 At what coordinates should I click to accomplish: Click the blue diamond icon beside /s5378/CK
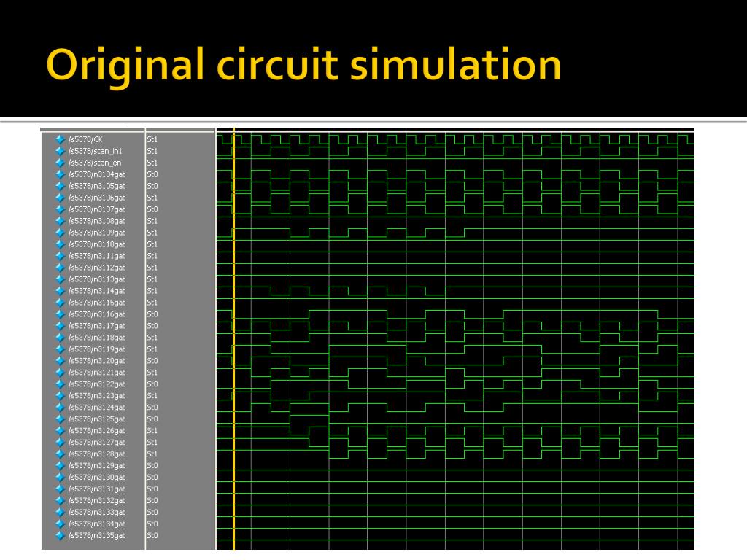[60, 139]
